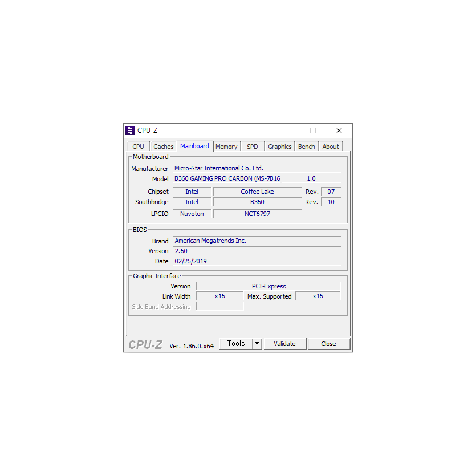Click the Tools button

pyautogui.click(x=236, y=344)
